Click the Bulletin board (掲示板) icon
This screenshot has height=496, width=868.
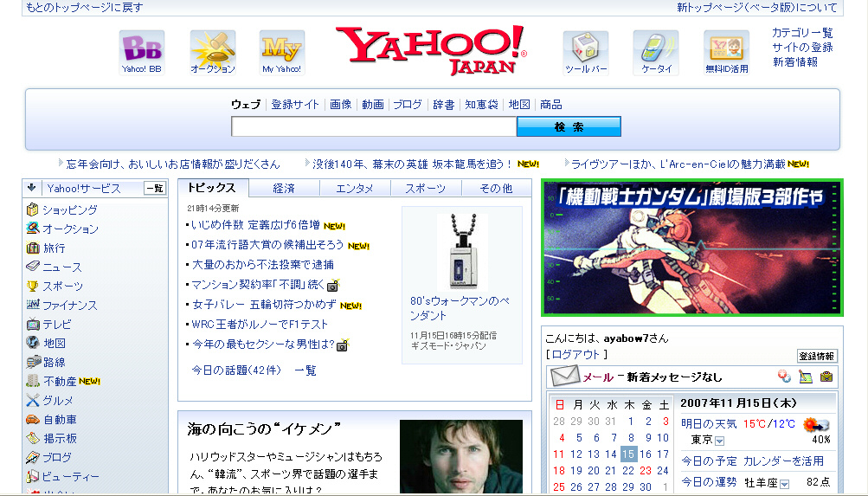pos(33,438)
